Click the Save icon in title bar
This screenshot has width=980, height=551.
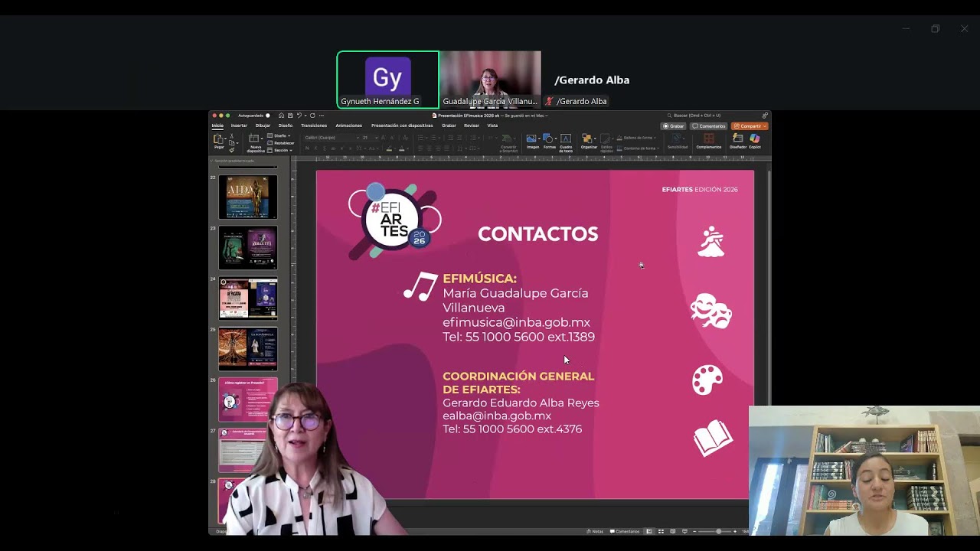(x=290, y=116)
